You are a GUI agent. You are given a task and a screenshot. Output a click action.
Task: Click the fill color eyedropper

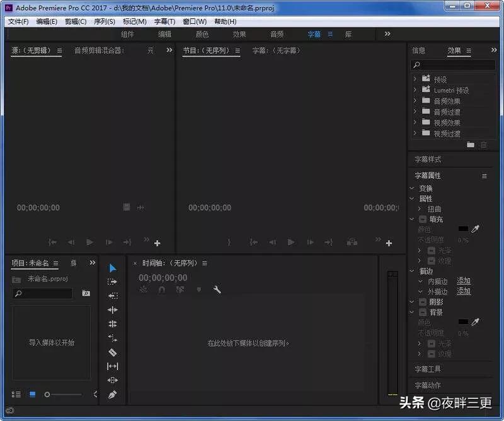(475, 228)
